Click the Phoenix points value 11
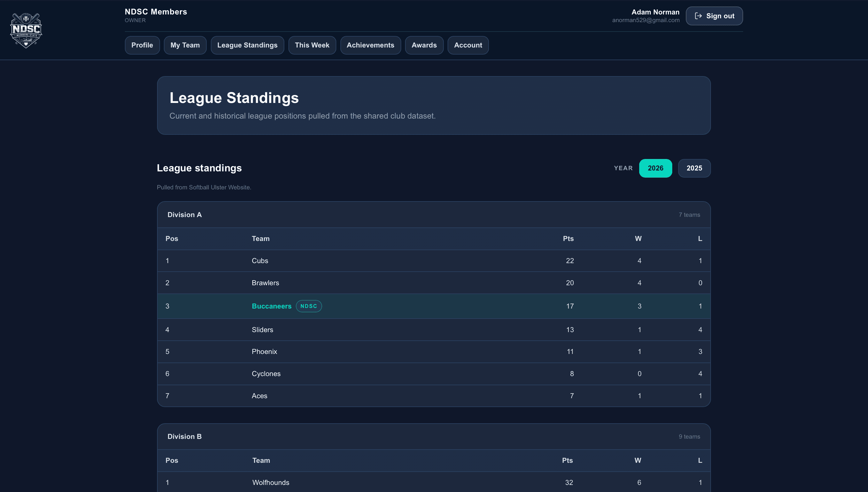Screen dimensions: 868x492 click(570, 351)
